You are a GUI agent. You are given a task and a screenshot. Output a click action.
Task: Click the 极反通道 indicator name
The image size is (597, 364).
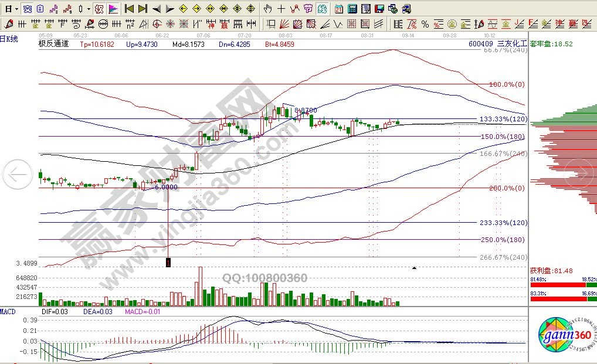pyautogui.click(x=53, y=44)
